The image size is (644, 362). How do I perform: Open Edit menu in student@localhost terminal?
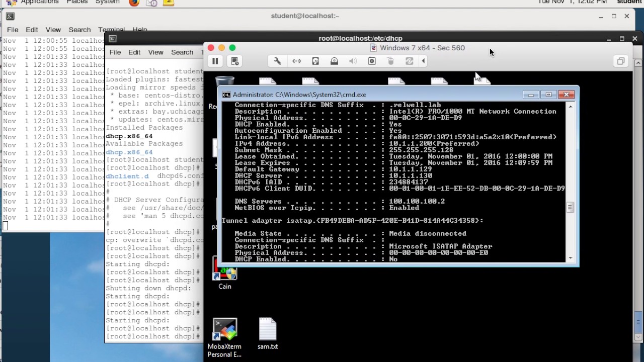(x=32, y=30)
